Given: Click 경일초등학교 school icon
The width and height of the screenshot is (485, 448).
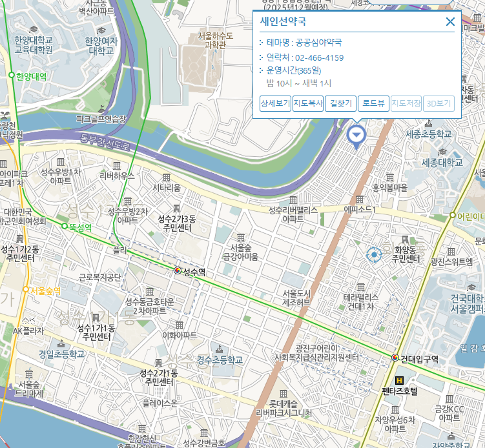Looking at the screenshot, I should (x=61, y=343).
